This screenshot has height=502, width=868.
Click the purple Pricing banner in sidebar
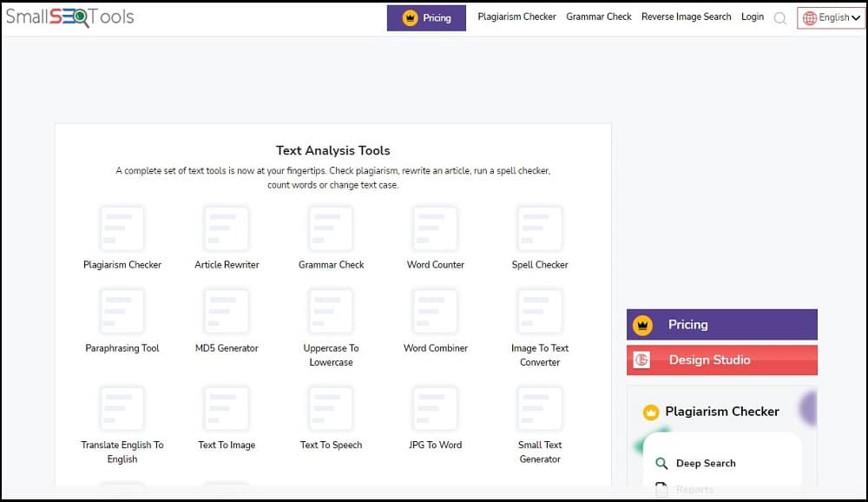(722, 325)
